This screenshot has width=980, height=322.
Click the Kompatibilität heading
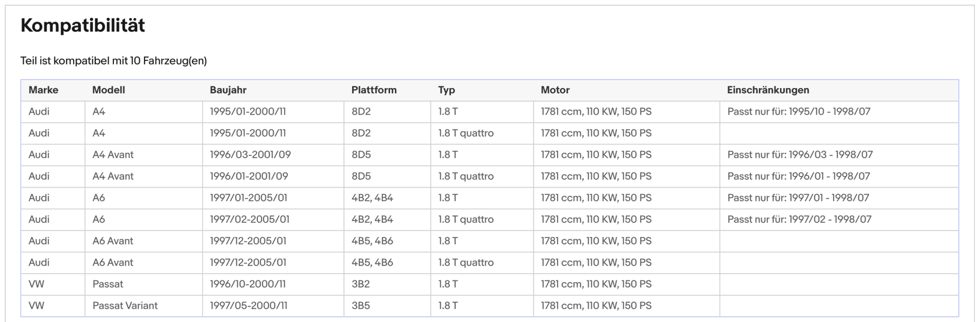coord(83,25)
